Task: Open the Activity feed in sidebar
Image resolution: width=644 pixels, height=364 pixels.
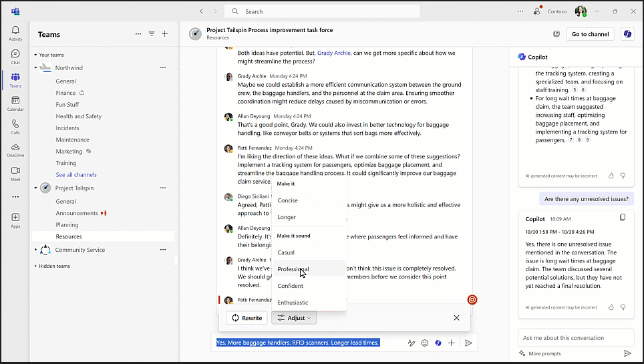Action: coord(15,33)
